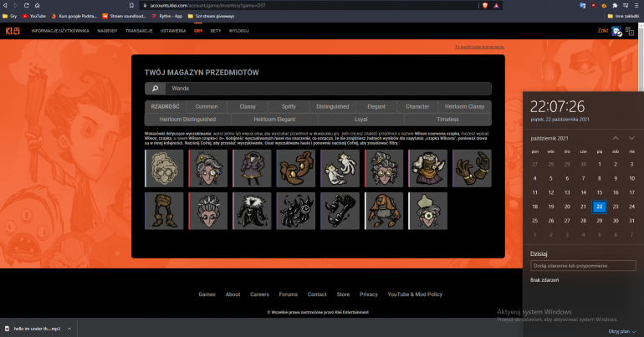Click the add event or reminder field

point(583,266)
